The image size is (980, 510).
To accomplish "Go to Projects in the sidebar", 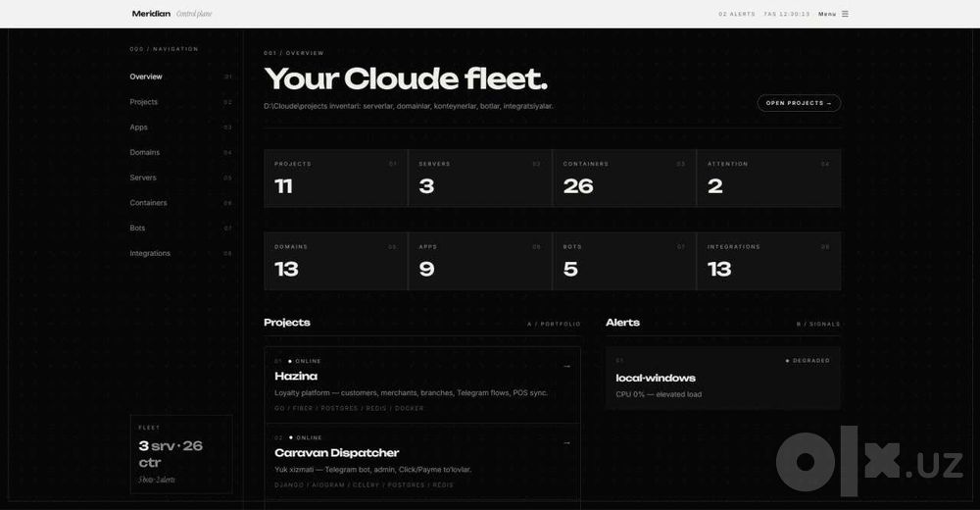I will pyautogui.click(x=144, y=102).
